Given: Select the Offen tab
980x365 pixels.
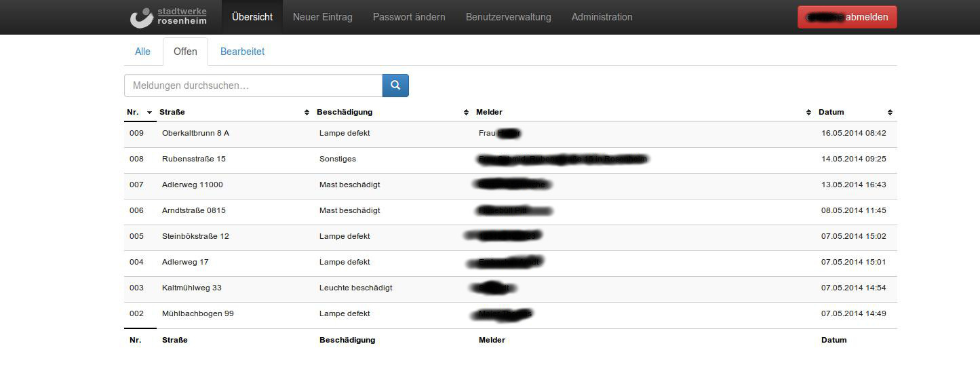Looking at the screenshot, I should click(x=185, y=52).
